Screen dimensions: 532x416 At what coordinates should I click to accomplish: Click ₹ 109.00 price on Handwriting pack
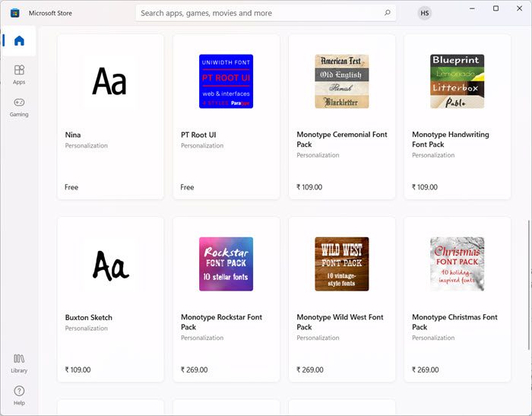click(424, 187)
